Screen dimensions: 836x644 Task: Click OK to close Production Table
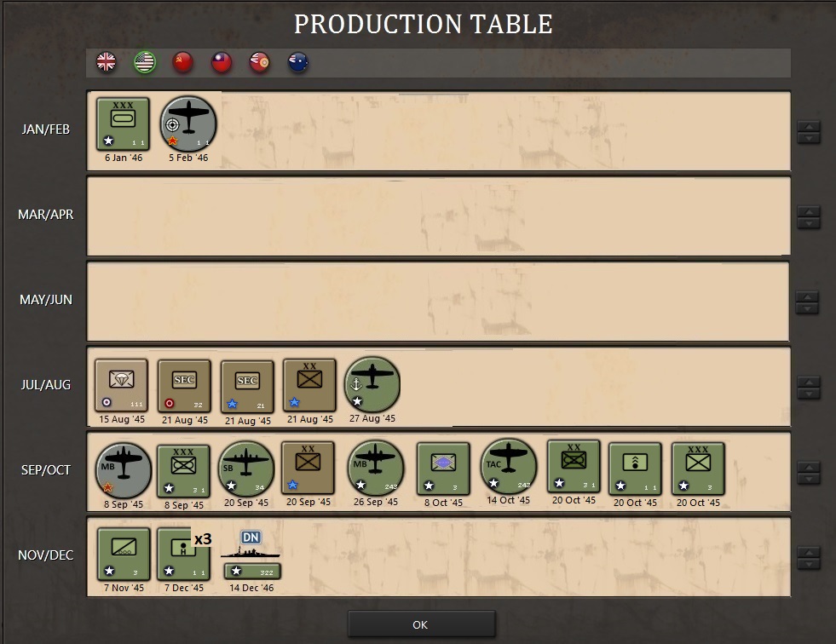coord(421,624)
